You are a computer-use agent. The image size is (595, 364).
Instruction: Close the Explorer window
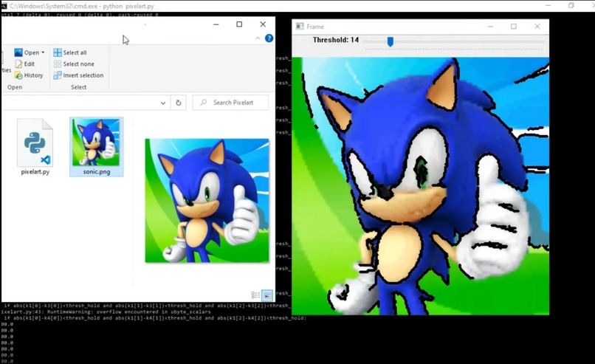pos(263,24)
